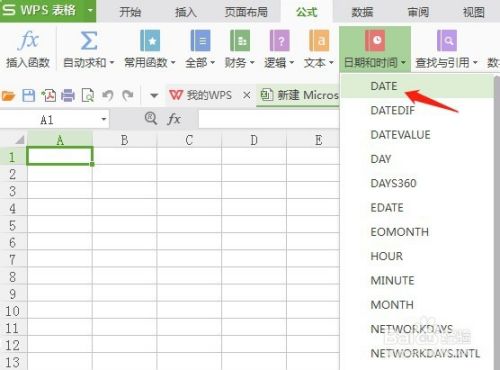
Task: Click cell A1 in the spreadsheet
Action: tap(60, 156)
